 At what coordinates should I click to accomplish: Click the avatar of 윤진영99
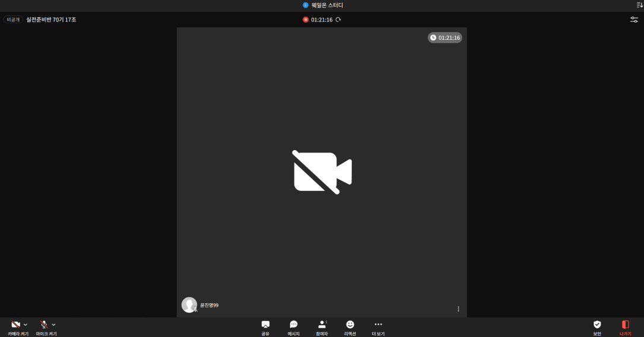(189, 305)
